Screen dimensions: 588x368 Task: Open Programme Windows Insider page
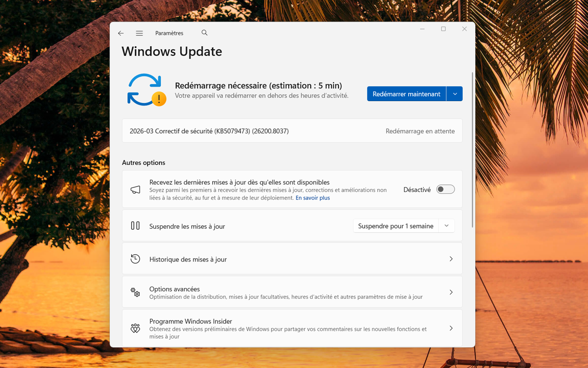pos(292,328)
